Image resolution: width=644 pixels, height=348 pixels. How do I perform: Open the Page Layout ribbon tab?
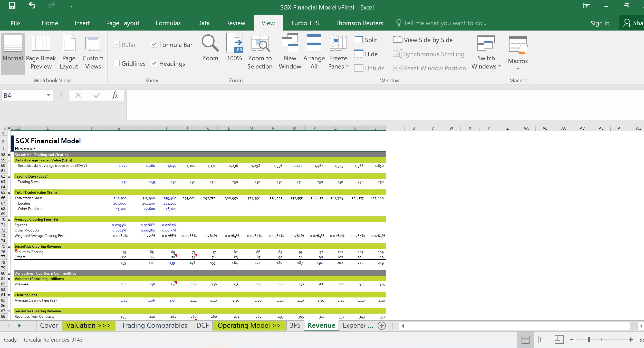pyautogui.click(x=123, y=23)
